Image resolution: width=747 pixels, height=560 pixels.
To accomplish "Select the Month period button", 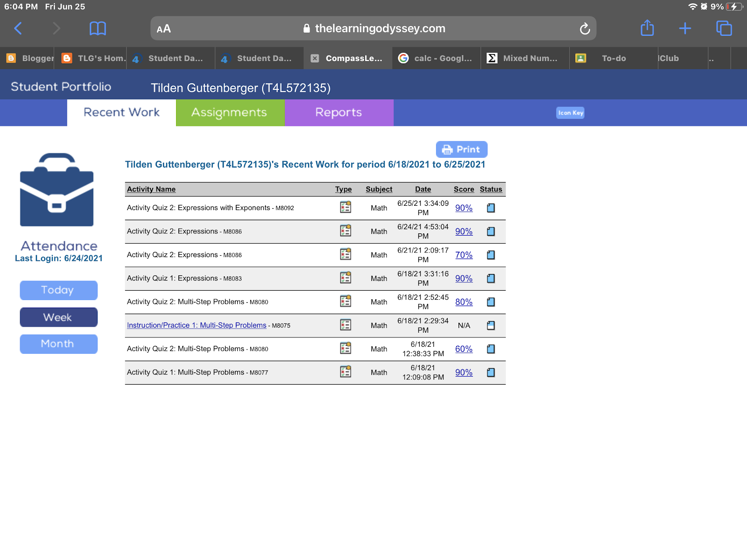I will [x=59, y=344].
